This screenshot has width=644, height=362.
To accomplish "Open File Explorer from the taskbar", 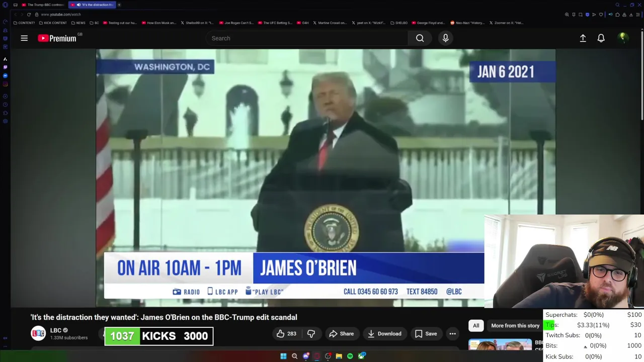I will pos(339,356).
